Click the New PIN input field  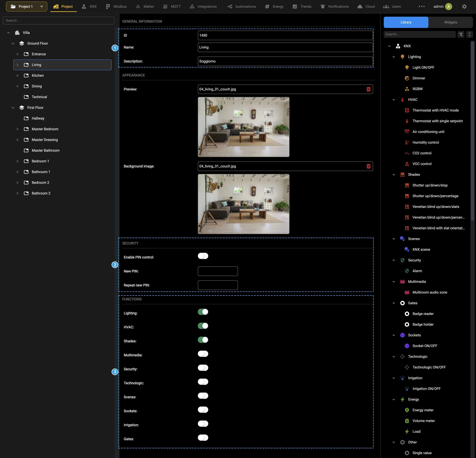pos(218,271)
